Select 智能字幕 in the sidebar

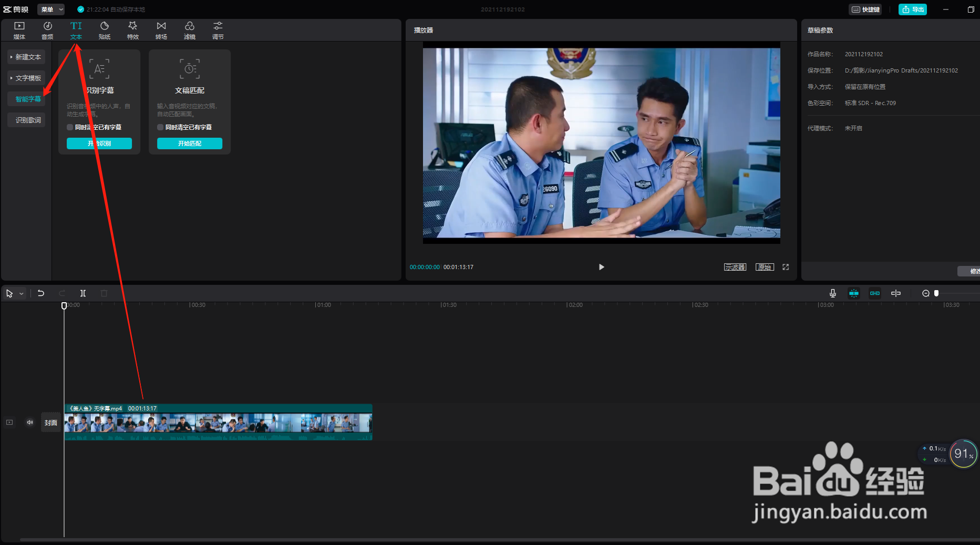tap(26, 99)
